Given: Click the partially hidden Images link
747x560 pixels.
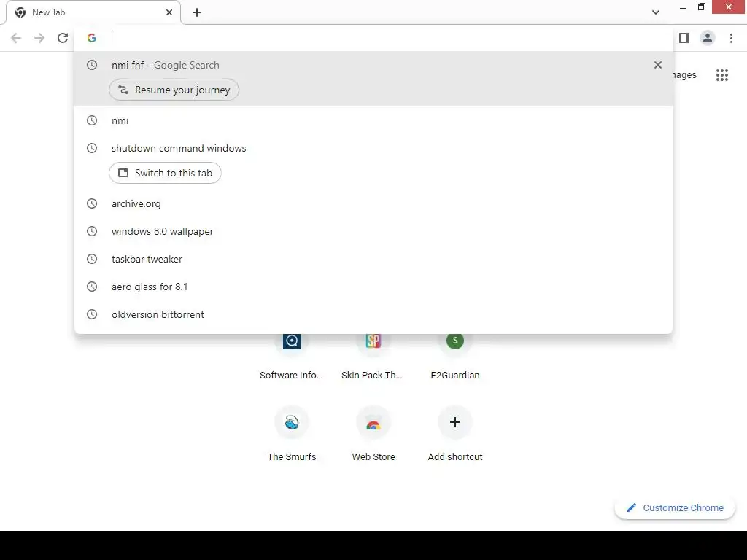Looking at the screenshot, I should point(684,75).
